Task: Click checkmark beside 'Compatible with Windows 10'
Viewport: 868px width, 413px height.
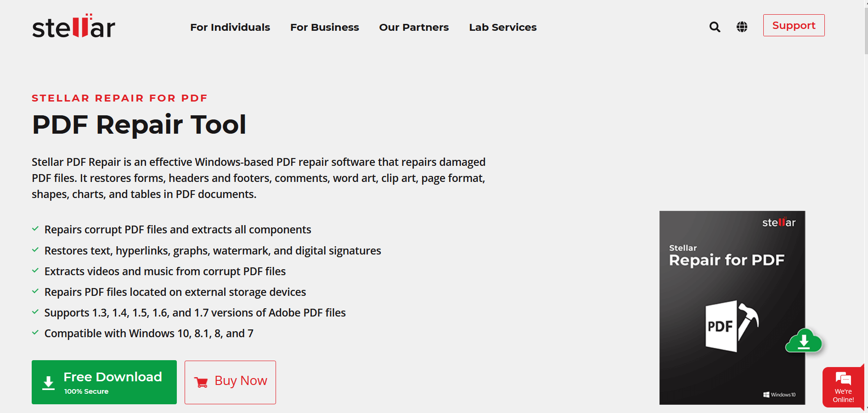Action: coord(35,332)
